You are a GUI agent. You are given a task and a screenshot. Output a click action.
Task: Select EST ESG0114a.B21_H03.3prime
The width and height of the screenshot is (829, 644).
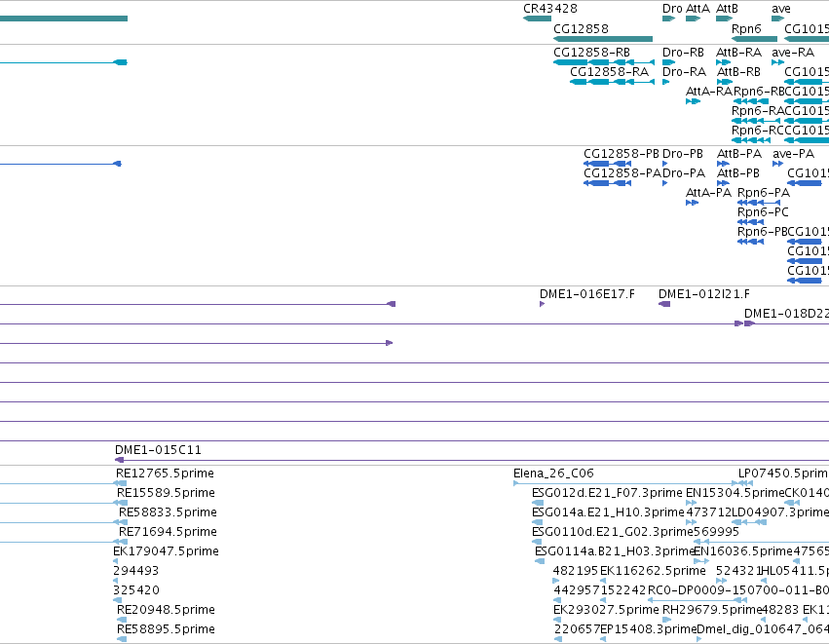[615, 551]
